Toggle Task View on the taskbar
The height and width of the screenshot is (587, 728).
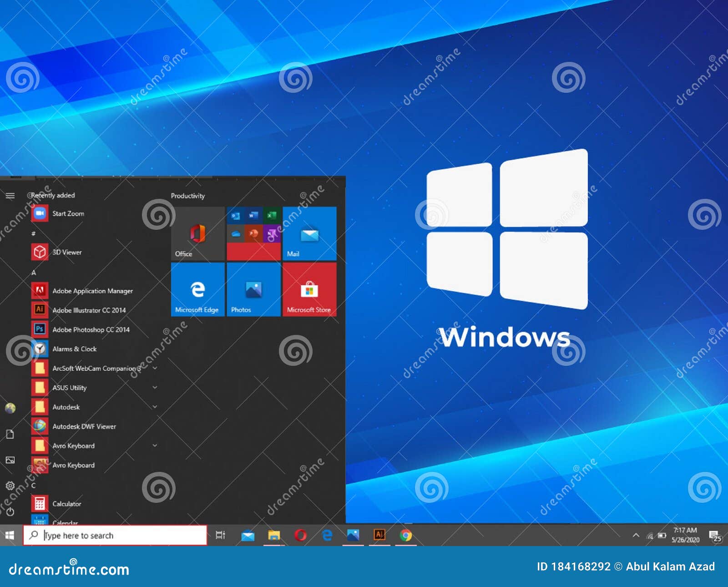(x=221, y=535)
